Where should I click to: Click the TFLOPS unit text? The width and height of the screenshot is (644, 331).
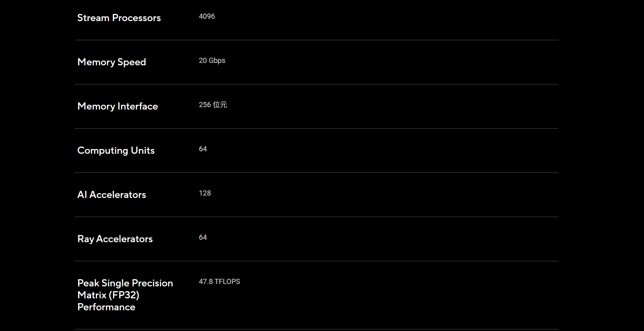coord(228,282)
